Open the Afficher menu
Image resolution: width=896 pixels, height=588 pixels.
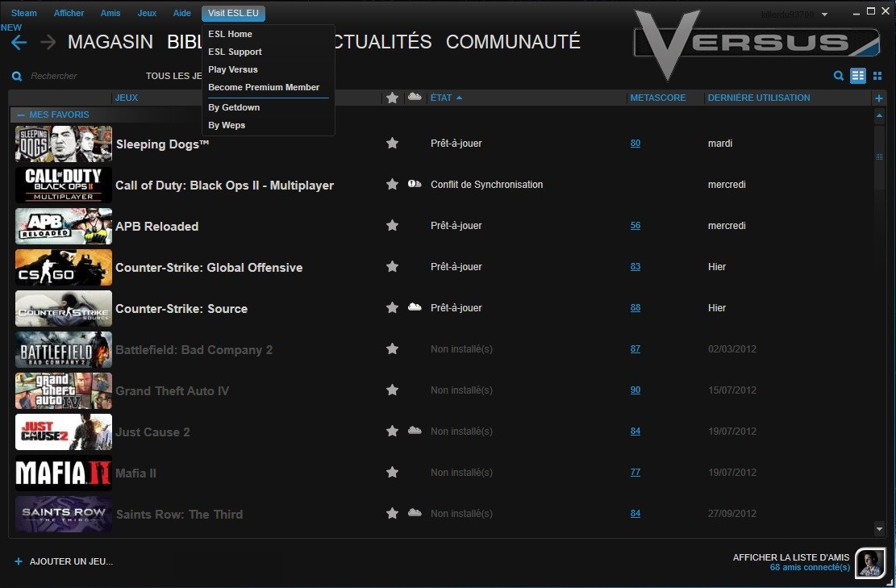pos(69,13)
